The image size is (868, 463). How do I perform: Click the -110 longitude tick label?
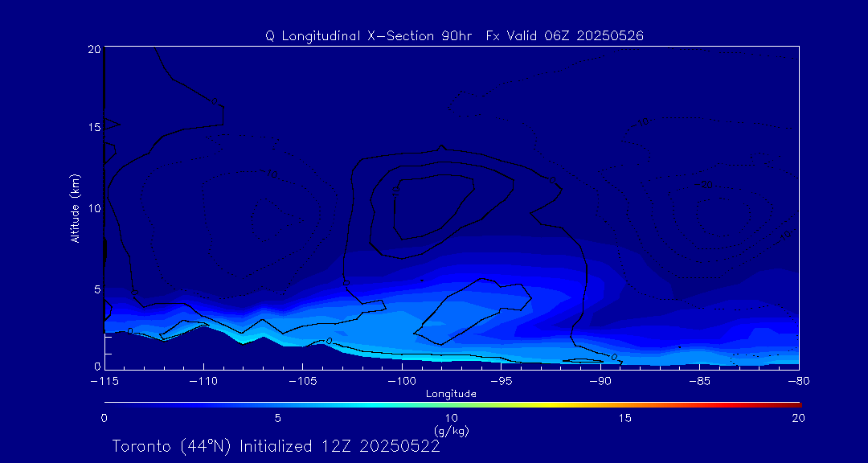[x=203, y=382]
